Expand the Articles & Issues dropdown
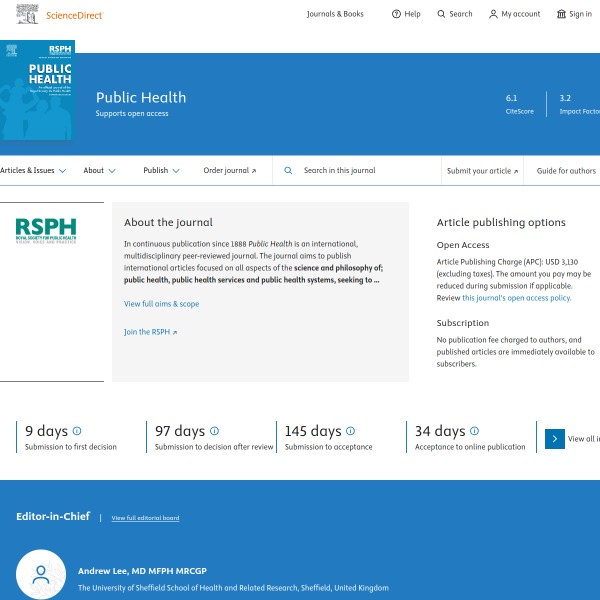The image size is (600, 600). [33, 171]
